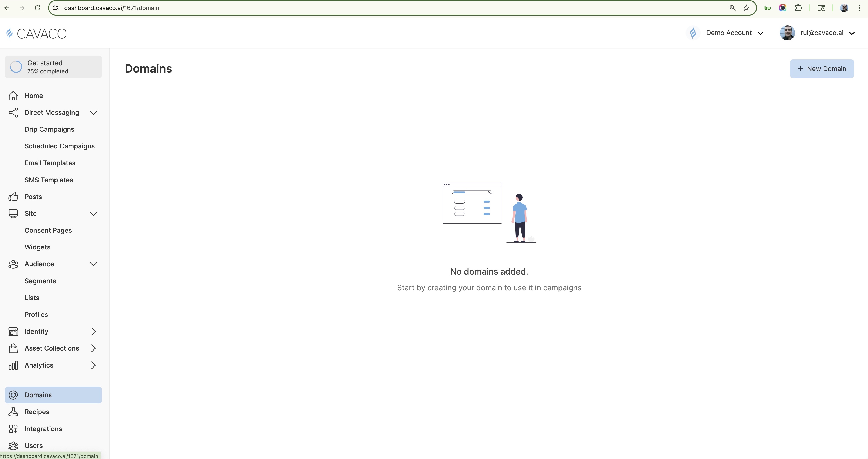Click the Home house icon in sidebar
The image size is (868, 459).
tap(13, 96)
